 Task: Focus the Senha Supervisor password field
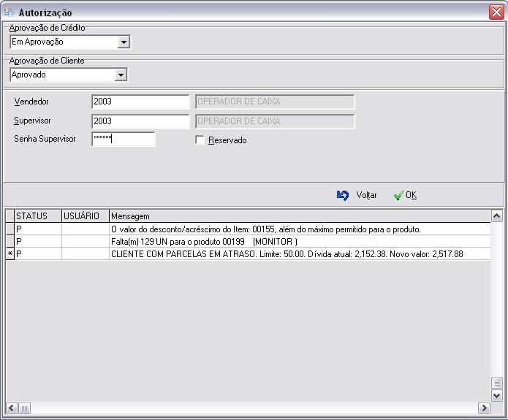coord(123,139)
